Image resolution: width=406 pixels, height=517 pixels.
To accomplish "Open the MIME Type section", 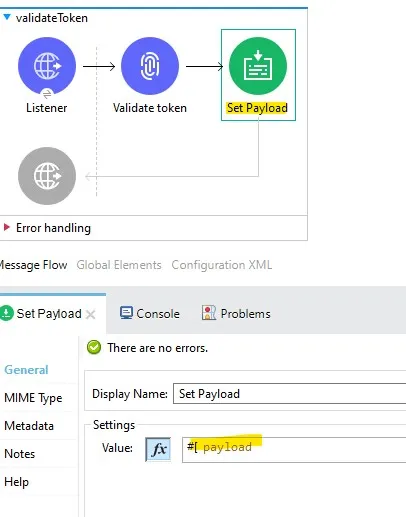I will pyautogui.click(x=33, y=398).
